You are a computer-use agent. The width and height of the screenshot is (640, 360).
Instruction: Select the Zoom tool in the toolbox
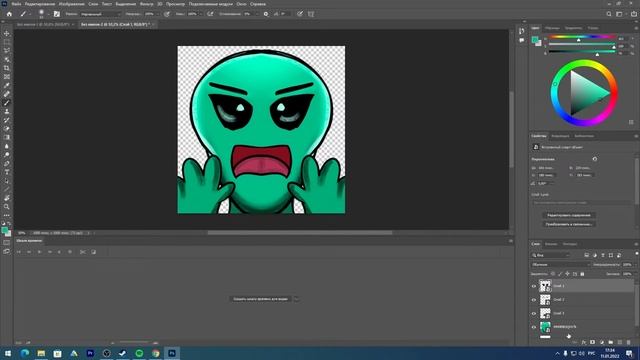click(x=7, y=207)
